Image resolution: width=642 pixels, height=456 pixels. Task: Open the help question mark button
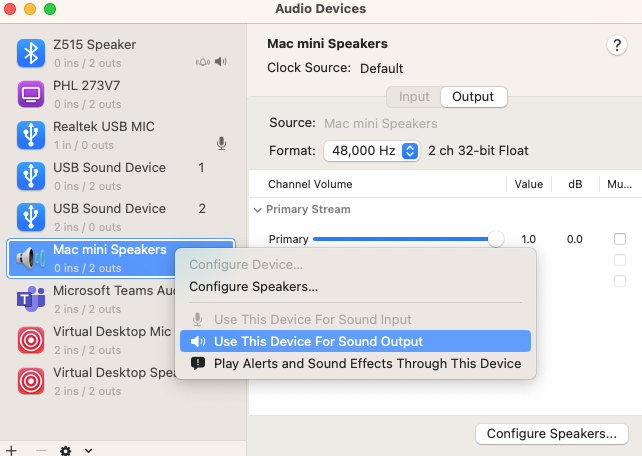click(617, 45)
